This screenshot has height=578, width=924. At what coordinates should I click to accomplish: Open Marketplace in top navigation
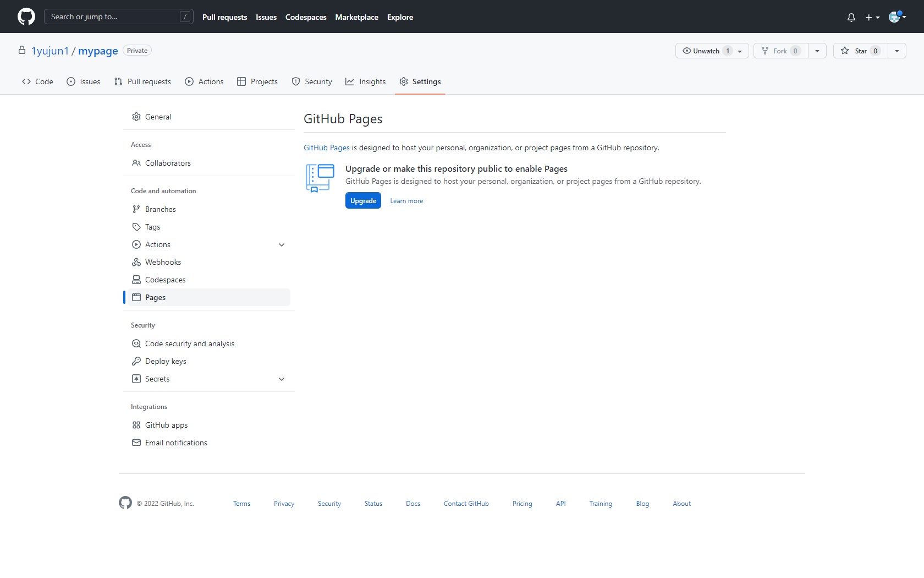coord(356,17)
